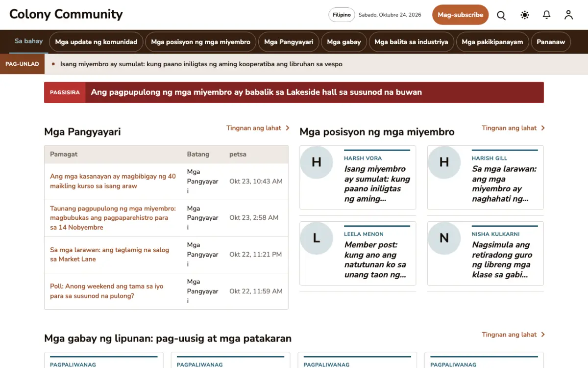Open Mga balita sa industriya nav item
Viewport: 588px width, 368px height.
411,42
